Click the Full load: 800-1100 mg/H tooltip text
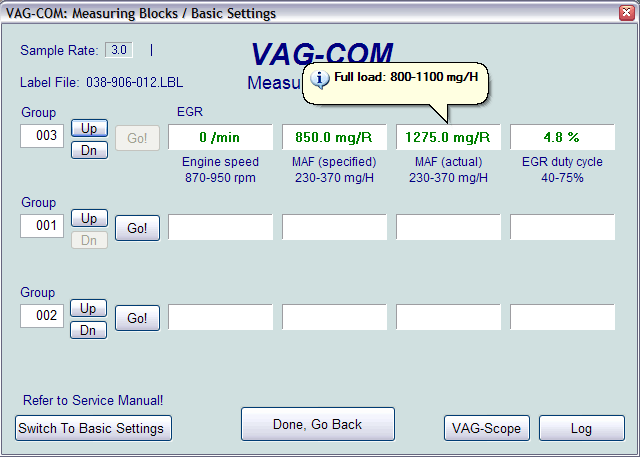 tap(406, 77)
